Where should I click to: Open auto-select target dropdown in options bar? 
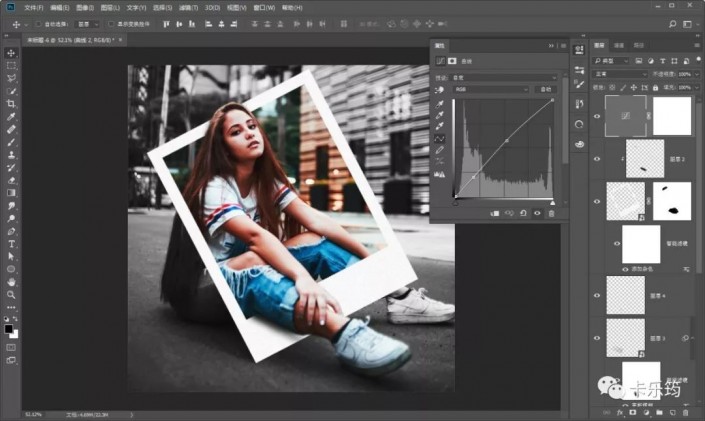(88, 24)
